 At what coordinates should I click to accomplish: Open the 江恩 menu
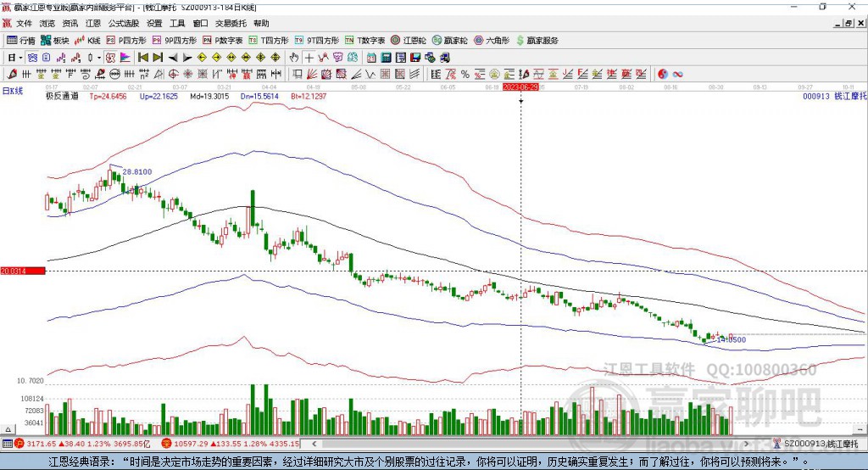pos(93,23)
